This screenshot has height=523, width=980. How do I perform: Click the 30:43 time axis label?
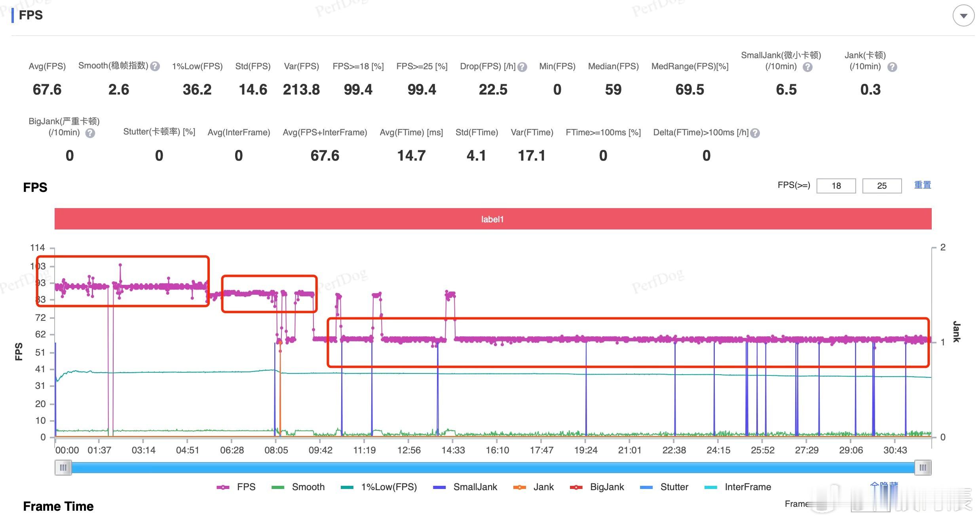pos(895,450)
